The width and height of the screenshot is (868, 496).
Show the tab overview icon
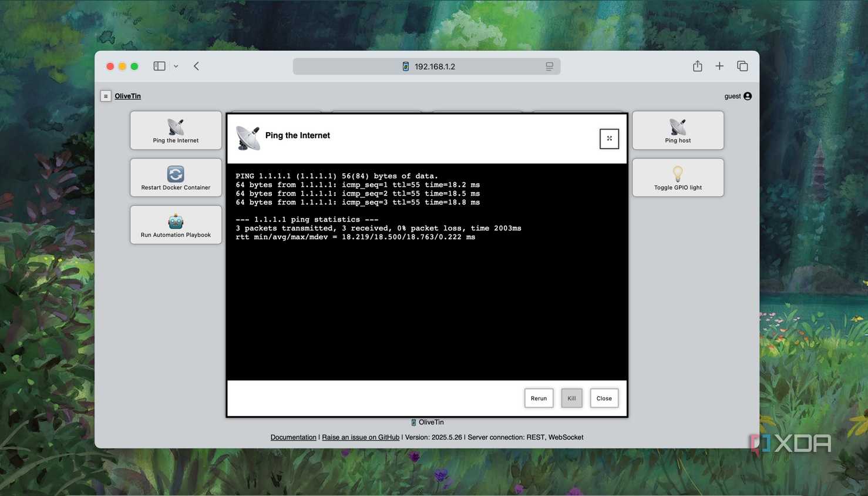pyautogui.click(x=742, y=66)
